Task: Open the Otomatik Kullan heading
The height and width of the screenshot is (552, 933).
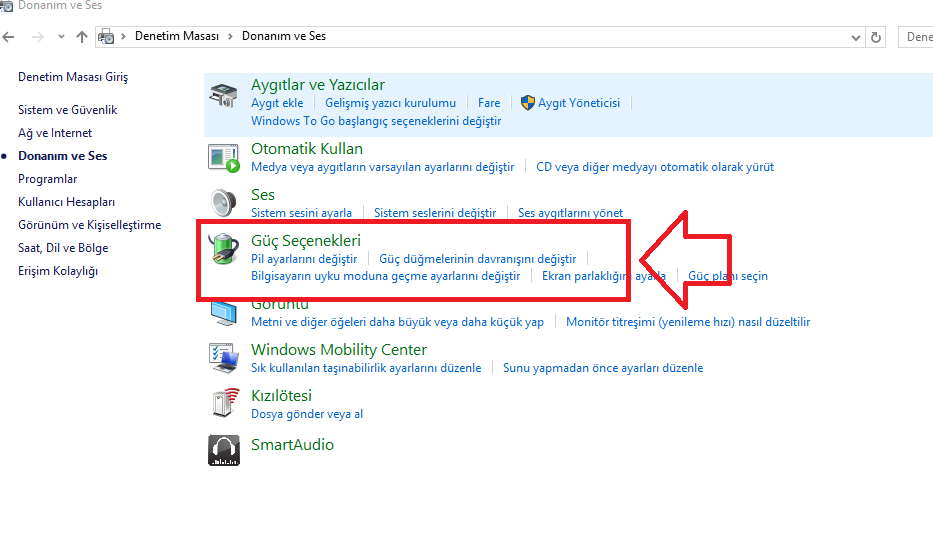Action: pos(306,149)
